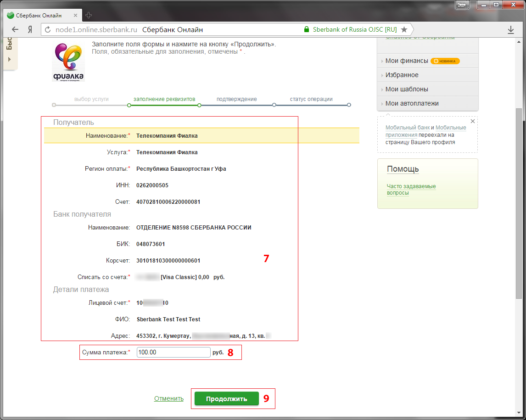Open the Yandex Я home button
Viewport: 526px width, 420px height.
pyautogui.click(x=30, y=29)
